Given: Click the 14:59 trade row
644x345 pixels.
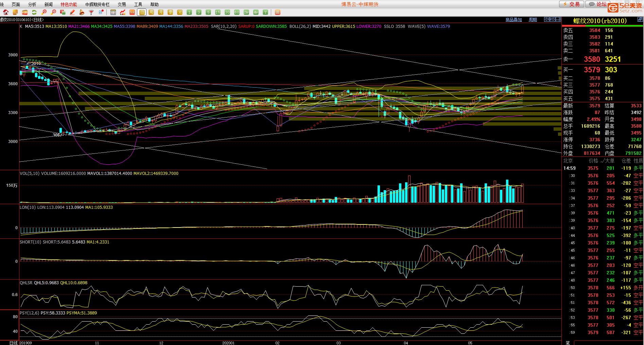Looking at the screenshot, I should point(603,168).
